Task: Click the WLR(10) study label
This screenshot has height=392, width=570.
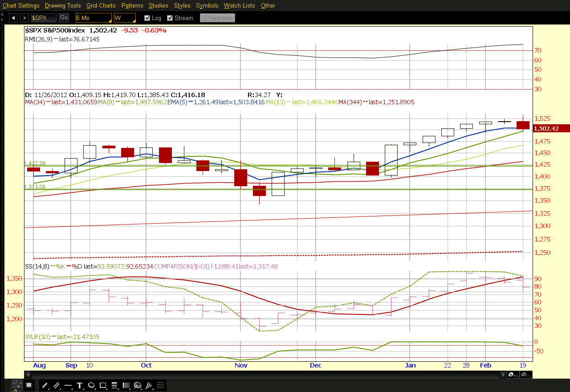Action: point(37,337)
